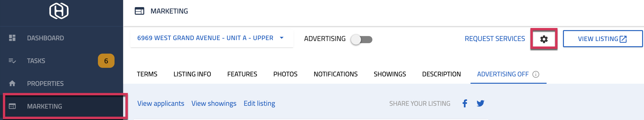Click the Properties house icon
This screenshot has height=120, width=644.
[12, 83]
